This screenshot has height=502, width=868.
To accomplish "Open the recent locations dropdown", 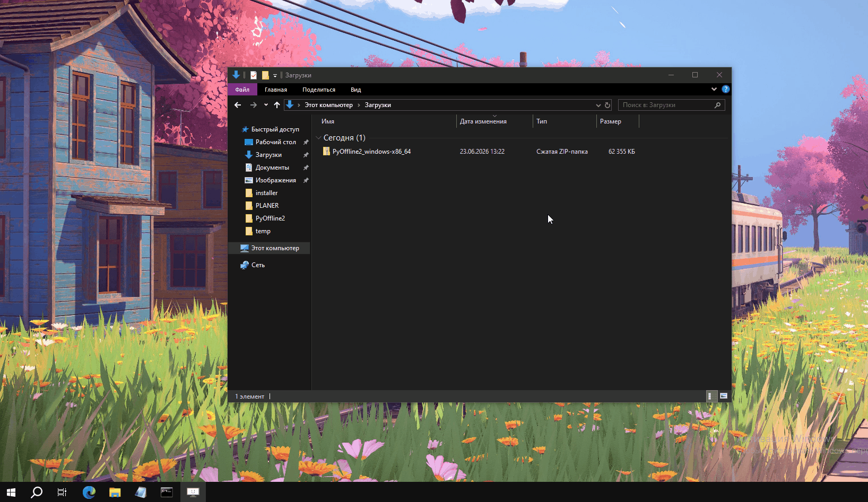I will click(x=266, y=105).
